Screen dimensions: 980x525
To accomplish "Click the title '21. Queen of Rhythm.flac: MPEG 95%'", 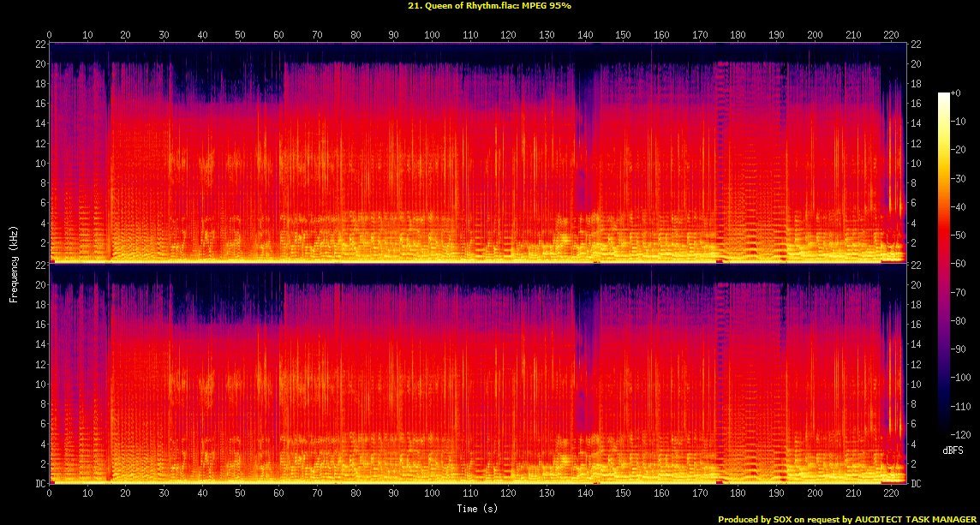I will 489,6.
